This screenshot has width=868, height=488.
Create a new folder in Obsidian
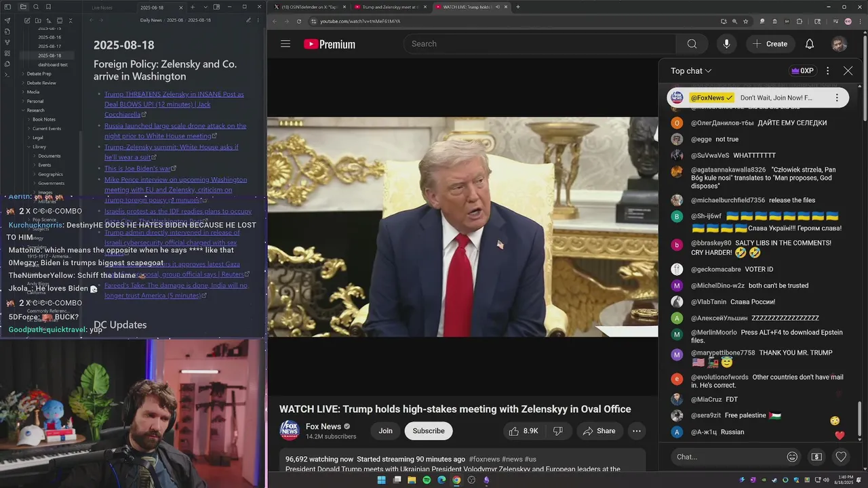point(38,20)
